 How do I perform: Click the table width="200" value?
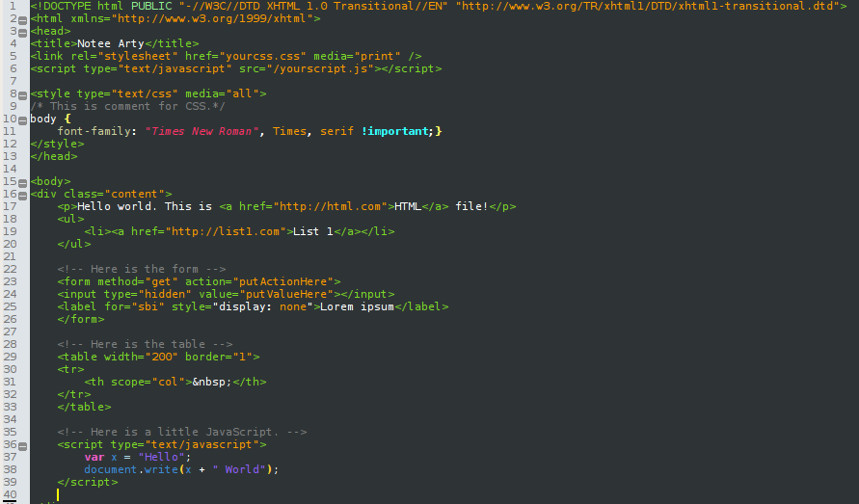coord(162,357)
